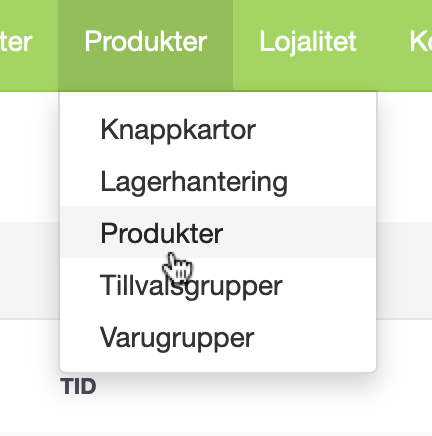Screen dimensions: 432x436
Task: Go to the Varugrupper page
Action: pos(218,337)
